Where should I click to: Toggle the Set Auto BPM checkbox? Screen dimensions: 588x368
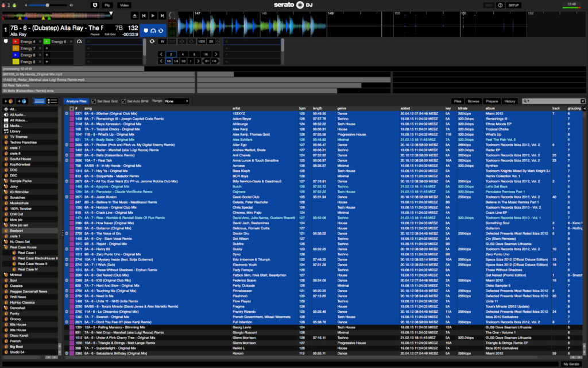(x=124, y=101)
